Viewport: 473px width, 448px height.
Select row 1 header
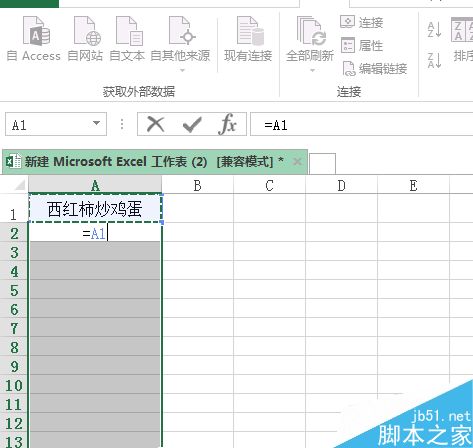pos(14,208)
